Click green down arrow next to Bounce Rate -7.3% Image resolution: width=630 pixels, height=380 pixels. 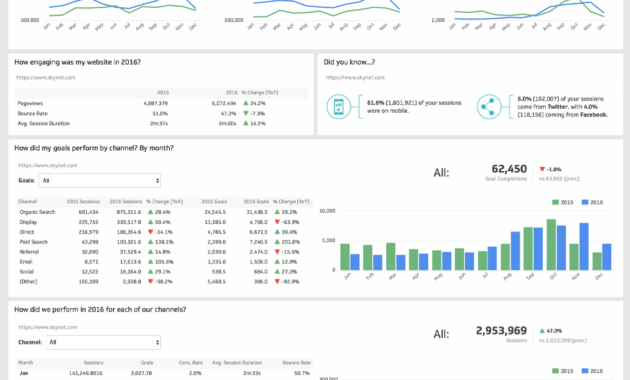point(245,113)
